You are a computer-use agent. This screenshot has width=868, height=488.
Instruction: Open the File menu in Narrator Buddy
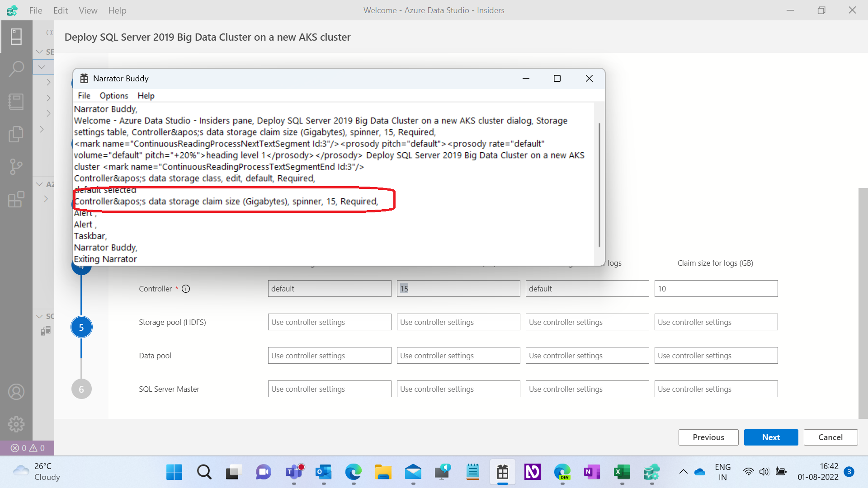[84, 95]
